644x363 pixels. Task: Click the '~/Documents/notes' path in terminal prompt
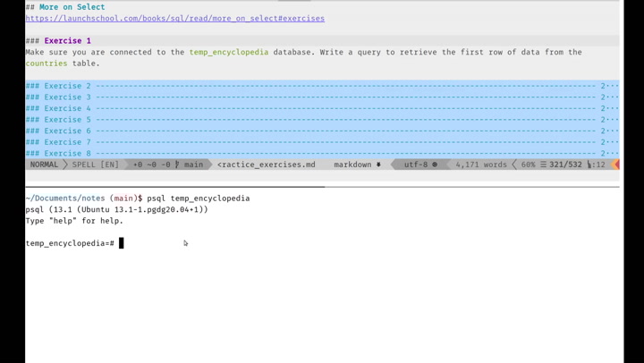coord(65,198)
